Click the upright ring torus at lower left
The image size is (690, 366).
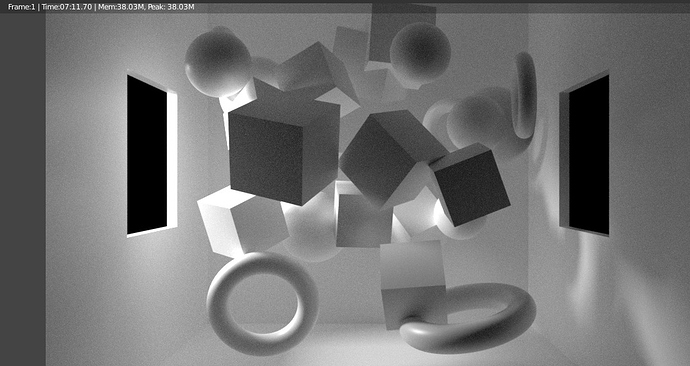(262, 304)
